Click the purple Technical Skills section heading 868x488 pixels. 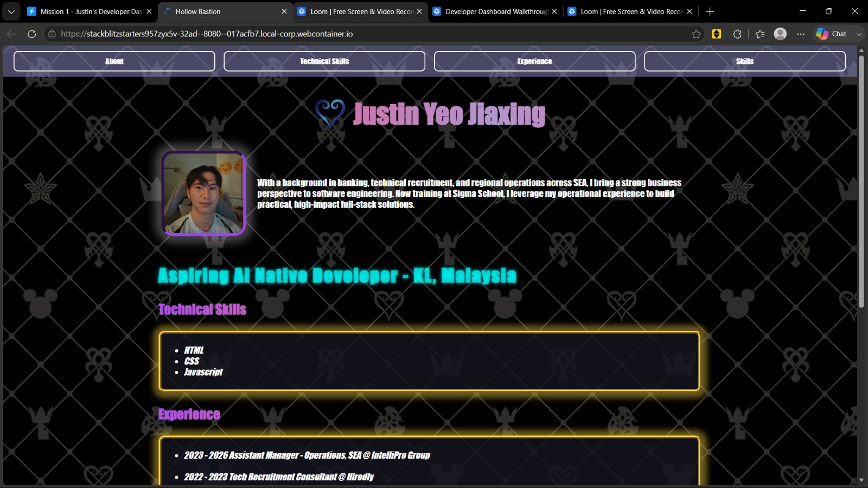tap(202, 309)
